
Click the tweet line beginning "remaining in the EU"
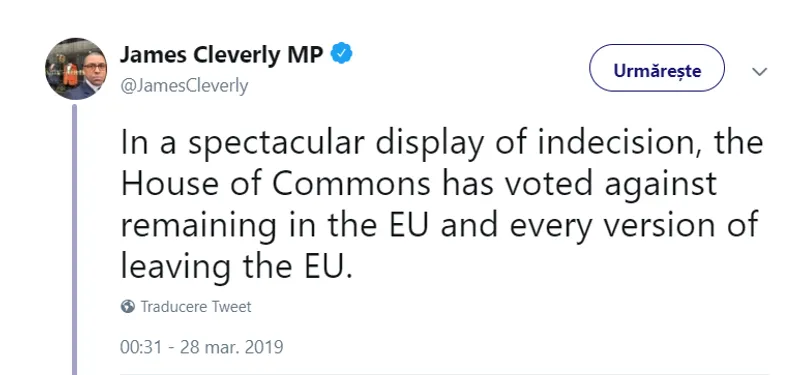[x=439, y=225]
